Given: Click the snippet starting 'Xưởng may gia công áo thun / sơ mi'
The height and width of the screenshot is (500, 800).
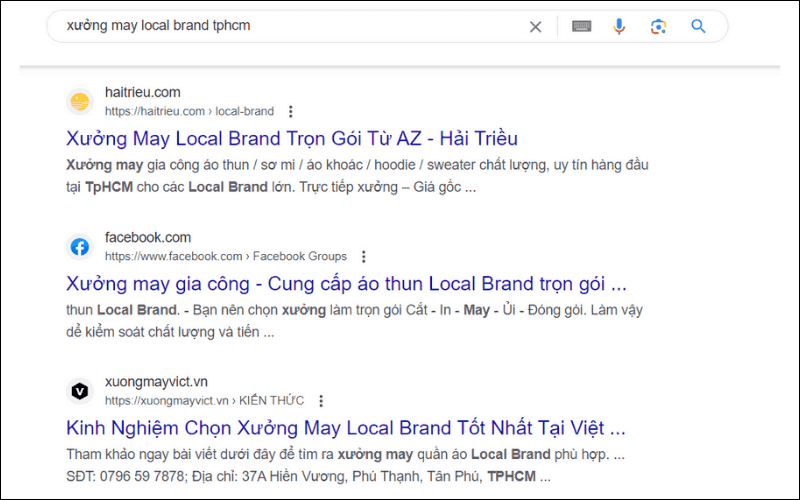Looking at the screenshot, I should [x=357, y=176].
